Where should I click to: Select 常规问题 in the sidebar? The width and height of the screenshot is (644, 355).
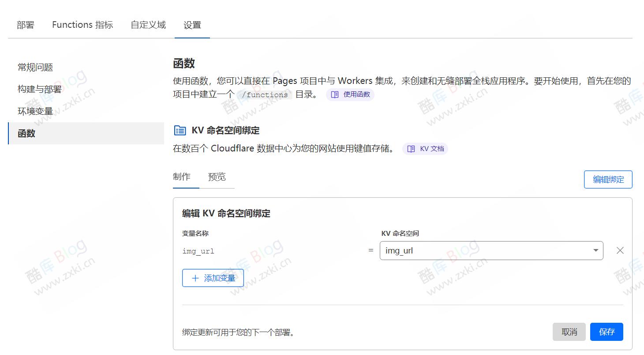point(35,67)
